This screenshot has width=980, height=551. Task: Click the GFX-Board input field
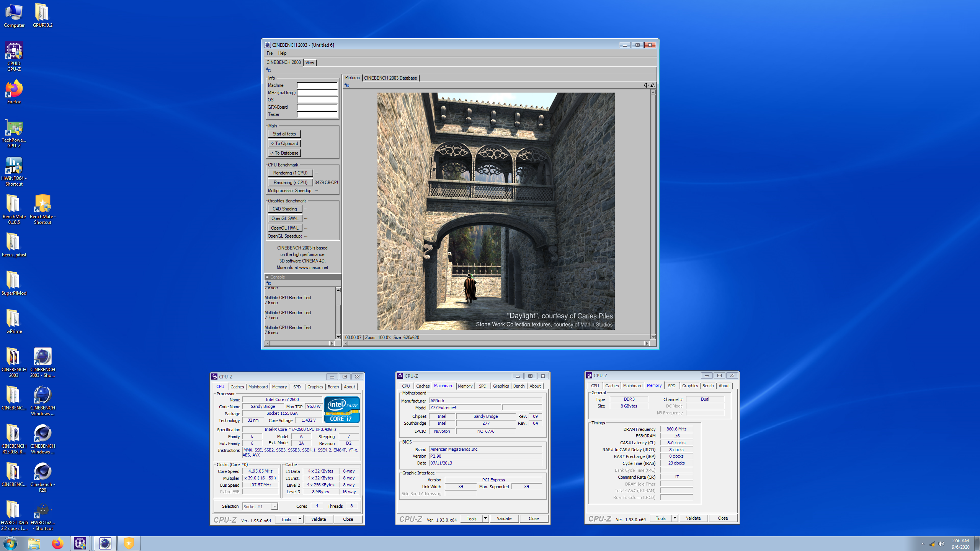pyautogui.click(x=317, y=107)
